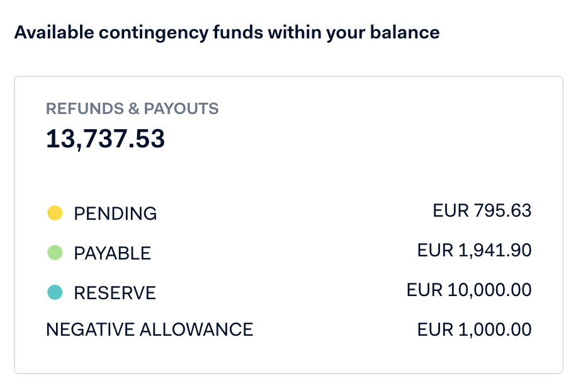This screenshot has width=588, height=388.
Task: Click the REFUNDS & PAYOUTS heading
Action: 132,109
